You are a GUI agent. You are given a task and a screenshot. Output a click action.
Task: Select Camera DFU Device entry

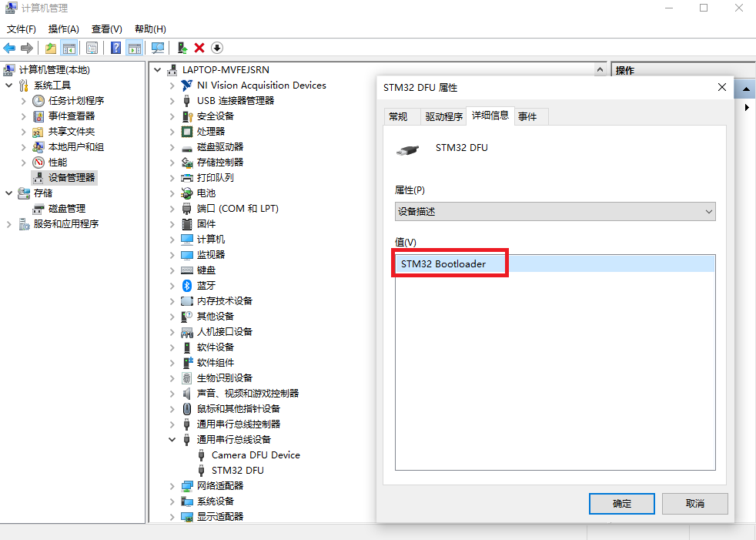click(256, 455)
